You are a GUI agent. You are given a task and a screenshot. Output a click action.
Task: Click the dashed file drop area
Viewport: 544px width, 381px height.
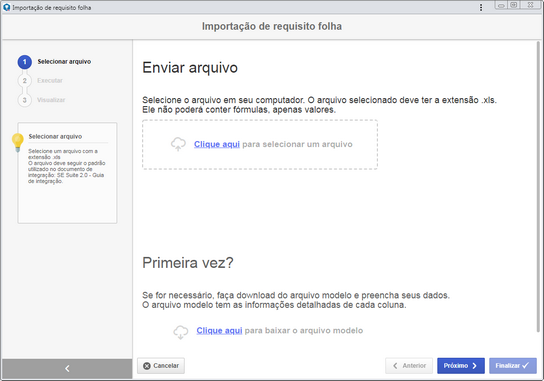tap(260, 145)
